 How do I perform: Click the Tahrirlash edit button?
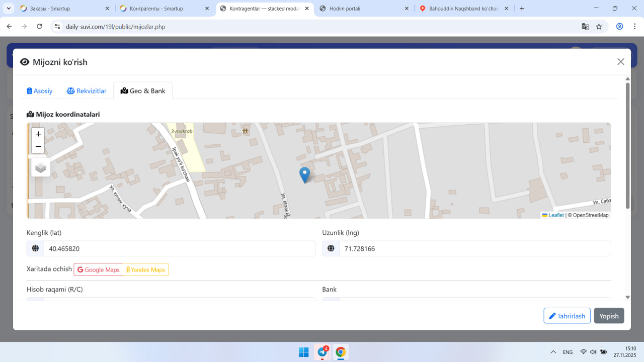(x=567, y=316)
